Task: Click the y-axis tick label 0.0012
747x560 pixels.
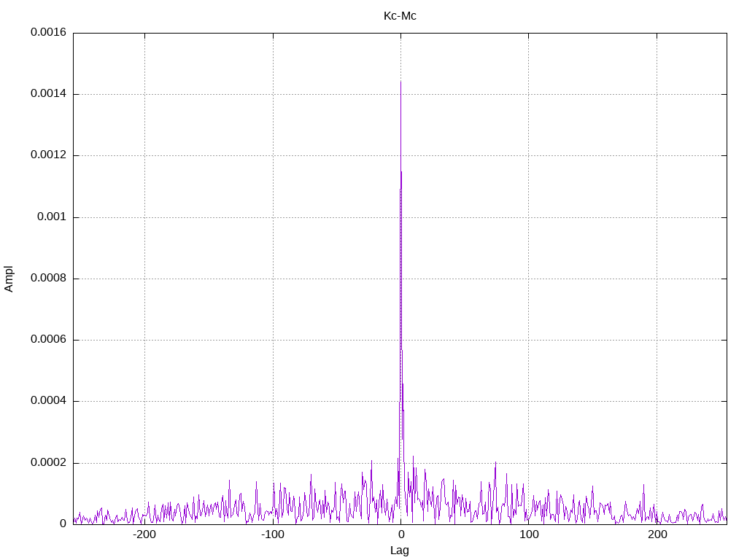Action: click(48, 155)
